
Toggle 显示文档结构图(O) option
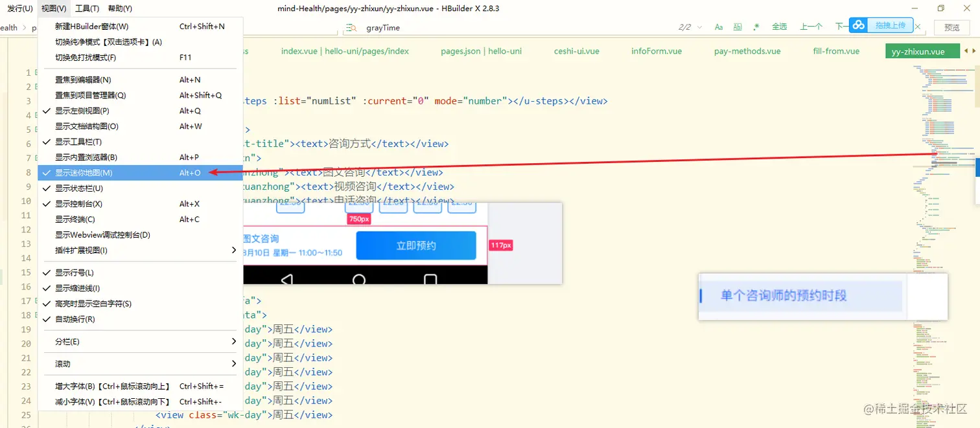140,126
